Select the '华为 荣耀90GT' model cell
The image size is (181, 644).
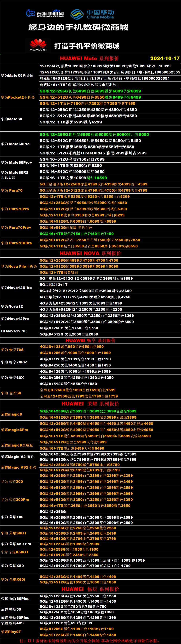[19, 533]
